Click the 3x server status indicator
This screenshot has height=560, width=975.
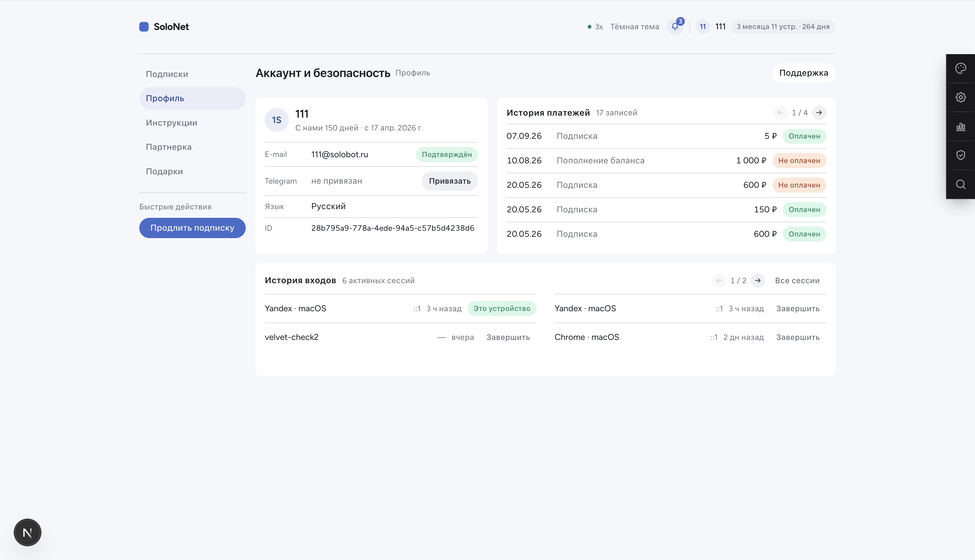tap(595, 26)
